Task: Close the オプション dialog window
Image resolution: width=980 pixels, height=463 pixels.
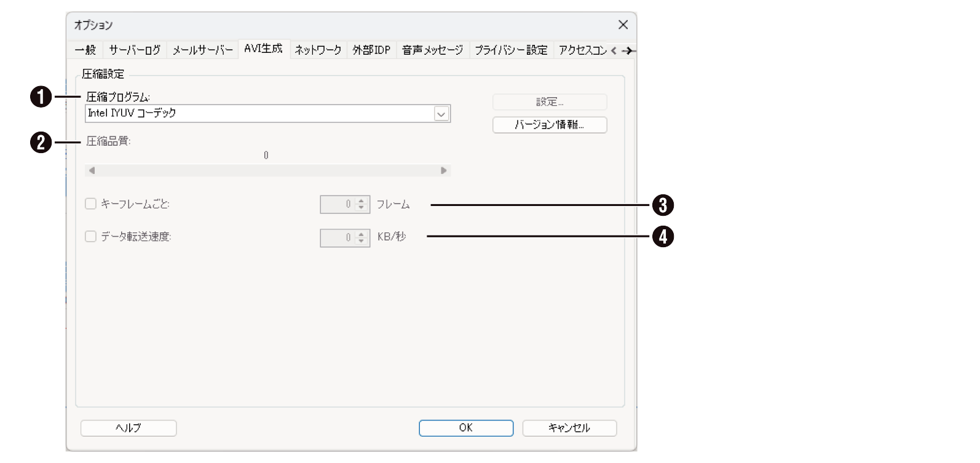Action: [623, 25]
